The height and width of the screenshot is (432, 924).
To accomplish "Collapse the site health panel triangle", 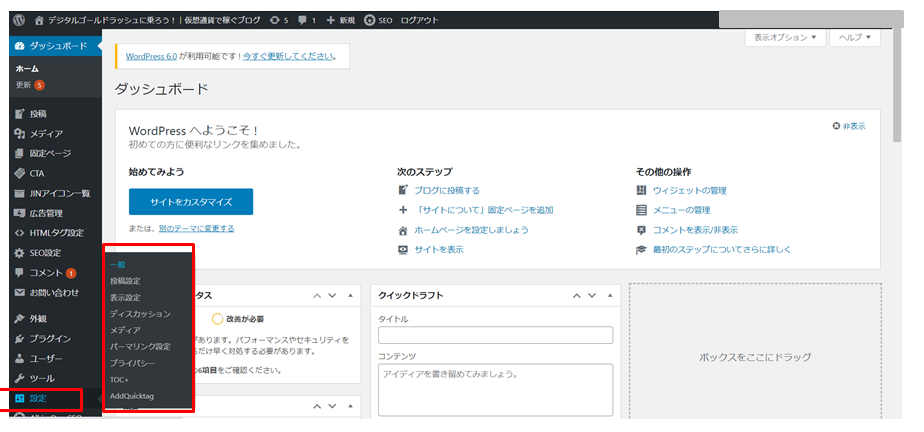I will click(x=350, y=295).
